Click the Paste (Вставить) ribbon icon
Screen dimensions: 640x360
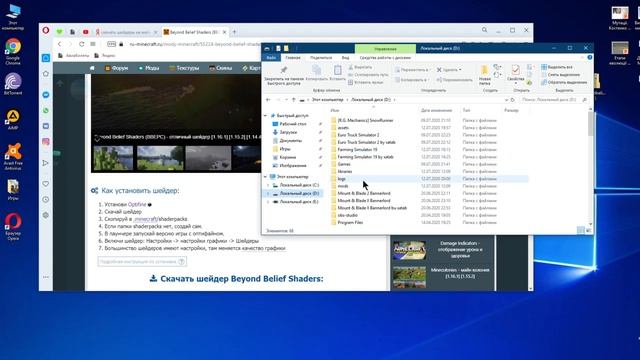point(338,73)
